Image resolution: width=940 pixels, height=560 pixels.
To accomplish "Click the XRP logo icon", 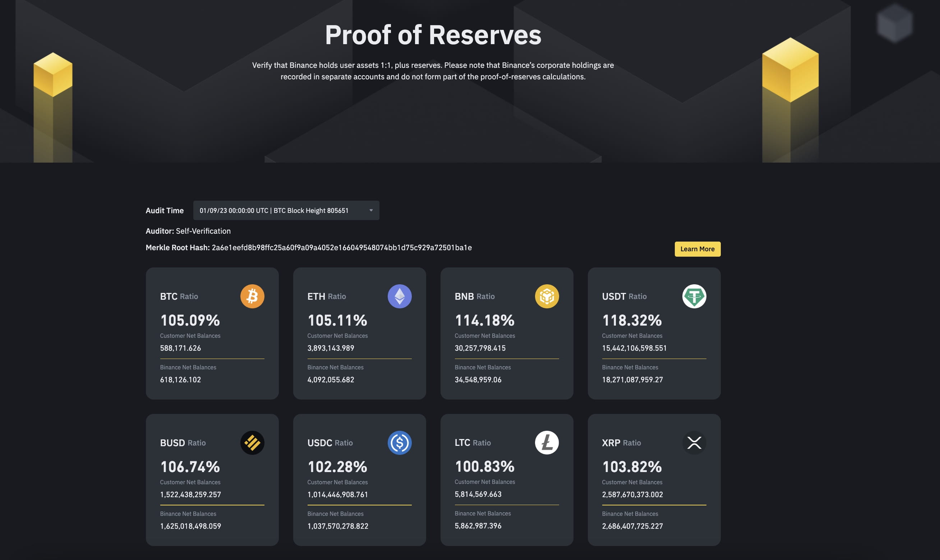I will click(x=694, y=442).
